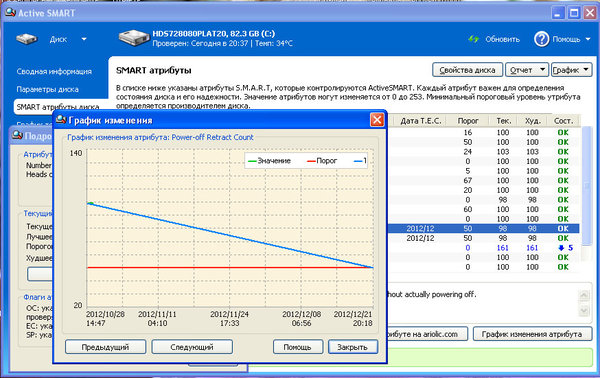This screenshot has height=378, width=600.
Task: Open the Диск drive selector icon
Action: click(x=26, y=39)
